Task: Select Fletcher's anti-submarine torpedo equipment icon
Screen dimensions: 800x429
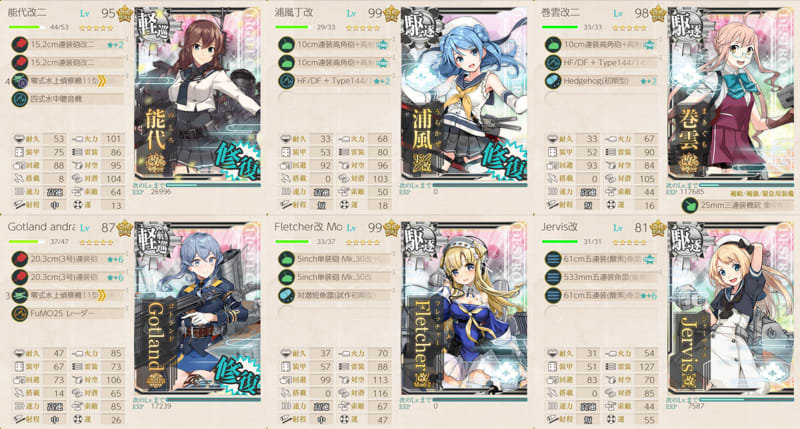Action: pyautogui.click(x=286, y=295)
